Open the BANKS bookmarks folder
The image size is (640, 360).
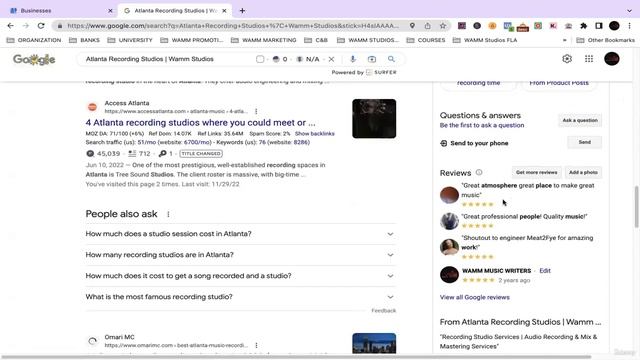pos(84,40)
